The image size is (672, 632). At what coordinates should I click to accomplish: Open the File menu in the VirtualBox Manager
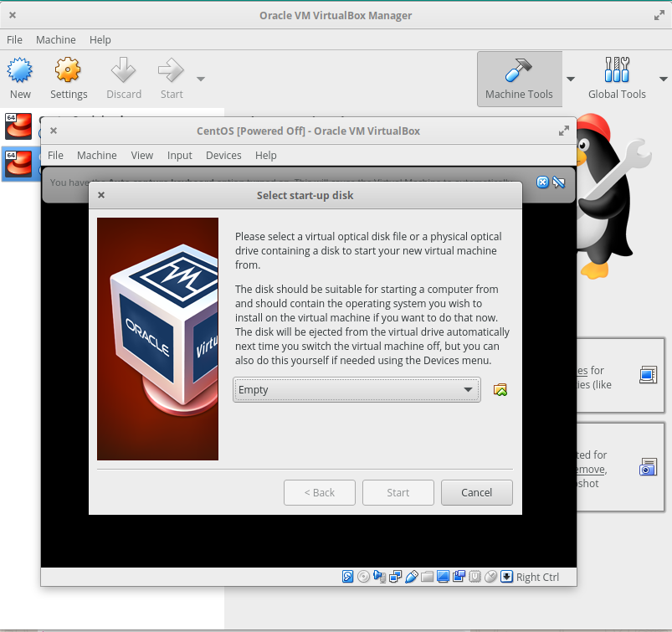pyautogui.click(x=14, y=40)
